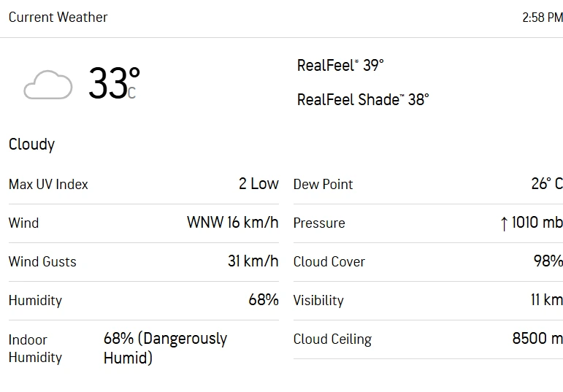This screenshot has height=392, width=563.
Task: Click the Wind WNW 16 km/h row
Action: (x=144, y=223)
